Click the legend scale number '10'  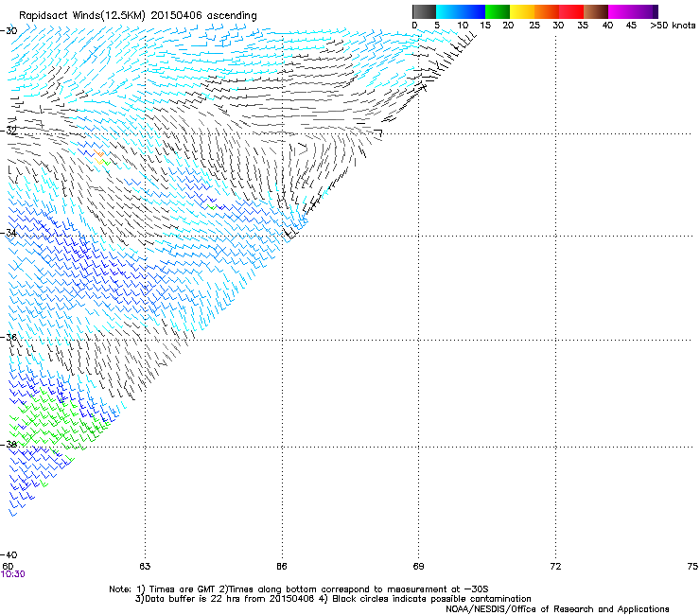click(463, 25)
